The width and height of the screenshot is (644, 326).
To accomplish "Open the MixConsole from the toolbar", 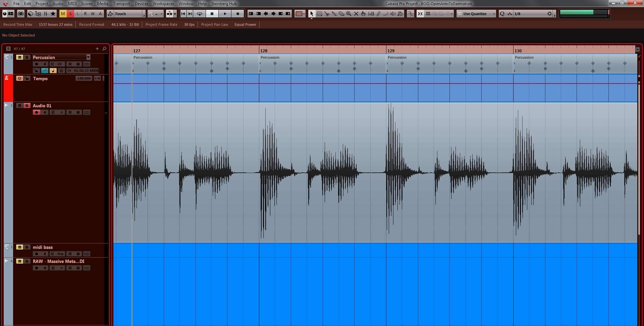I will coord(46,14).
